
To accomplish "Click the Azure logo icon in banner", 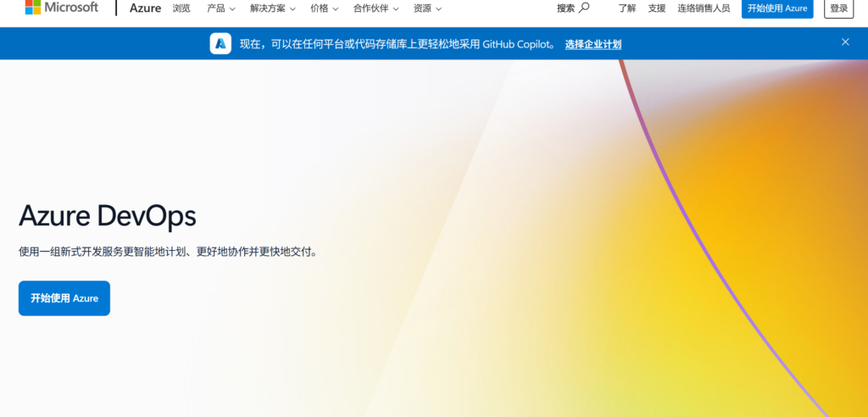I will point(220,43).
